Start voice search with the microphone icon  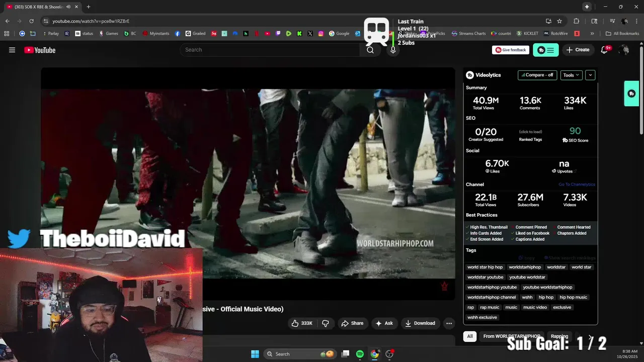point(393,50)
